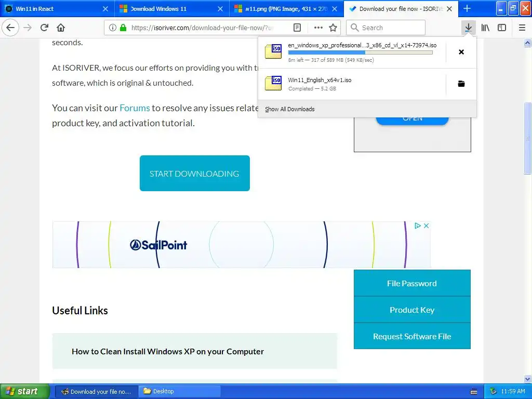Click Request Software File button

point(412,336)
